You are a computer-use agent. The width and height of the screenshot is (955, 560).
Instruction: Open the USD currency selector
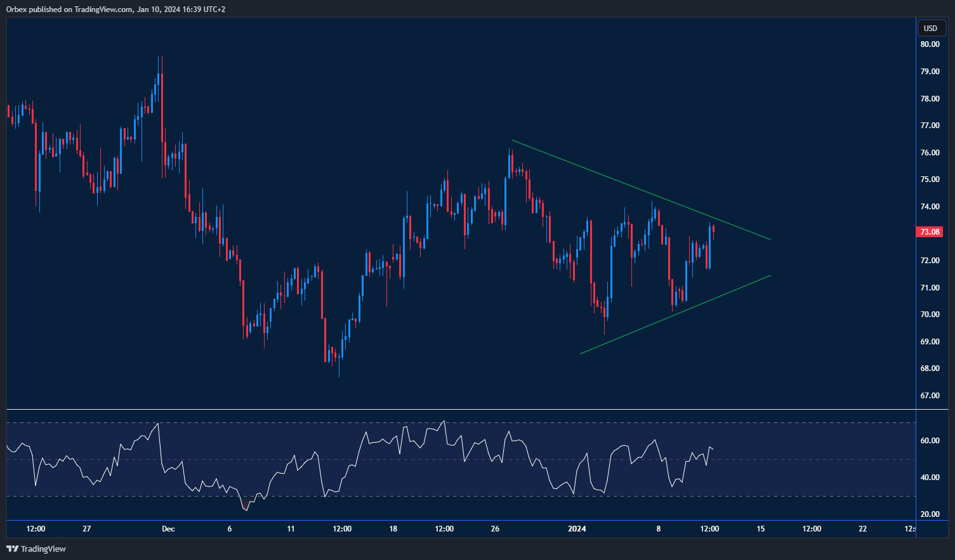930,28
